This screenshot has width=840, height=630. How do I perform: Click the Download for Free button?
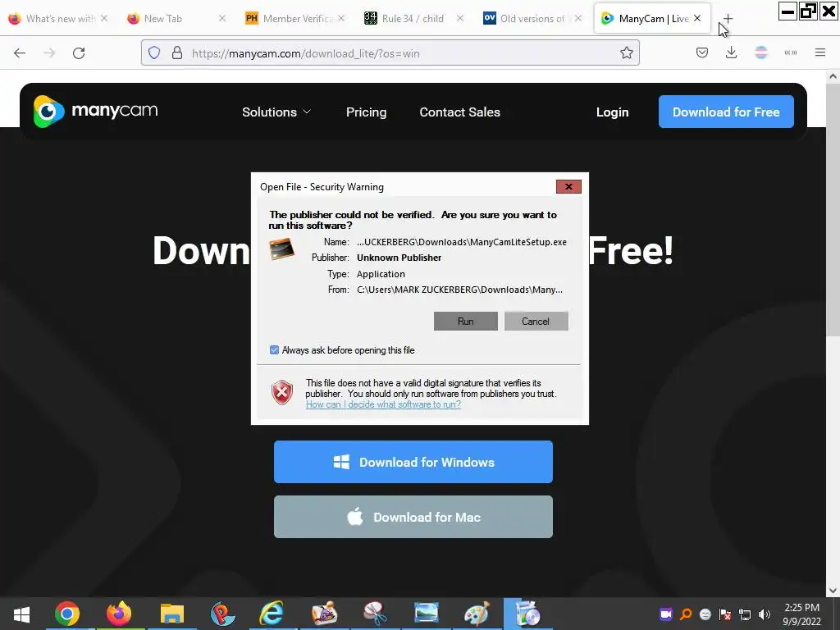point(726,112)
